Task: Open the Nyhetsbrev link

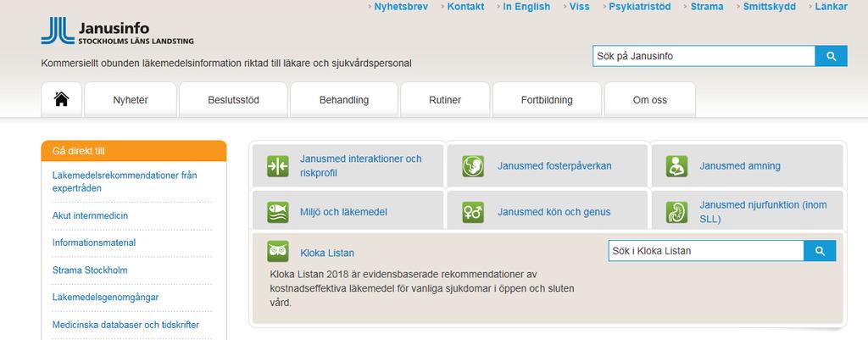Action: (401, 7)
